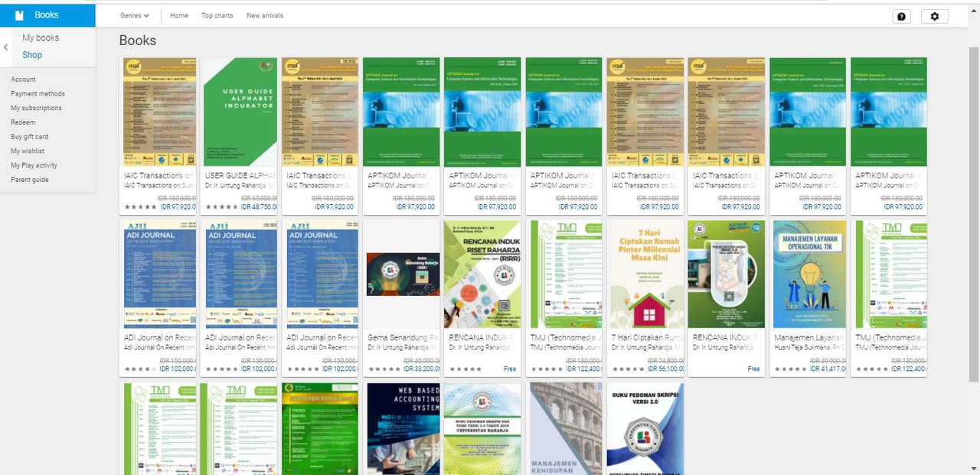The width and height of the screenshot is (980, 475).
Task: Open the settings gear icon
Action: click(x=934, y=16)
